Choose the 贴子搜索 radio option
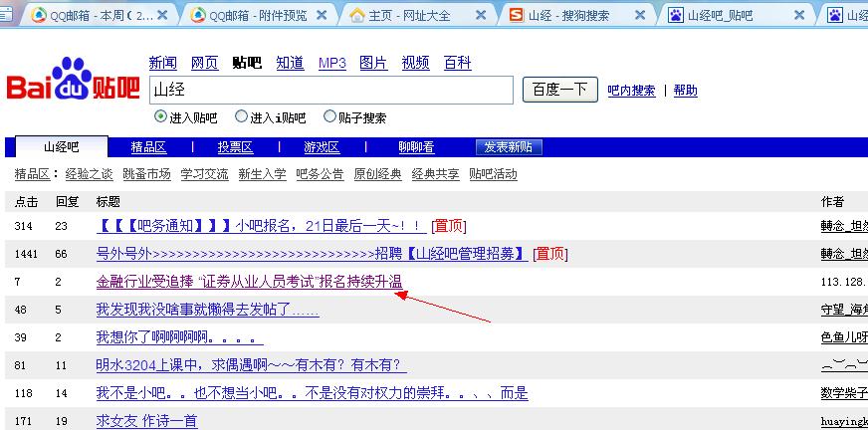Viewport: 868px width, 430px height. [329, 117]
